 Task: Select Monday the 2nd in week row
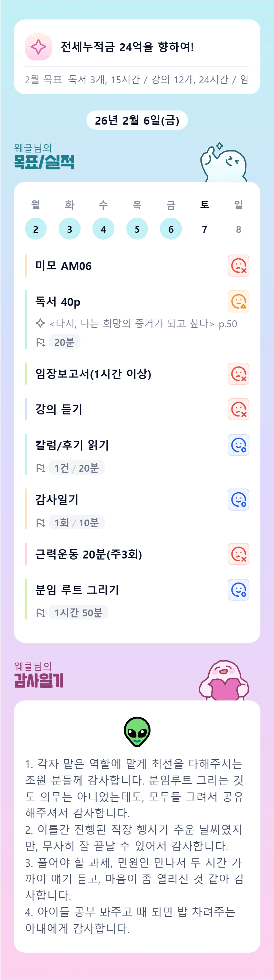click(x=36, y=229)
